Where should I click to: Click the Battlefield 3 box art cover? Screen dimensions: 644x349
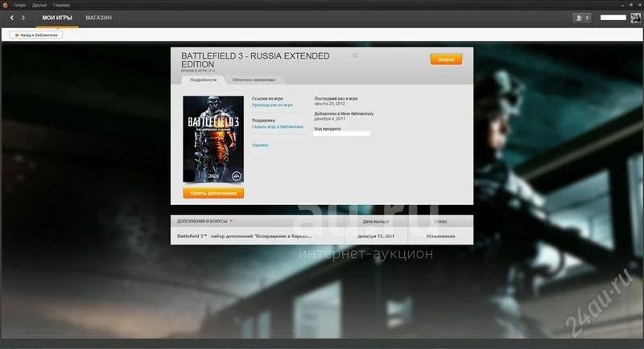213,139
